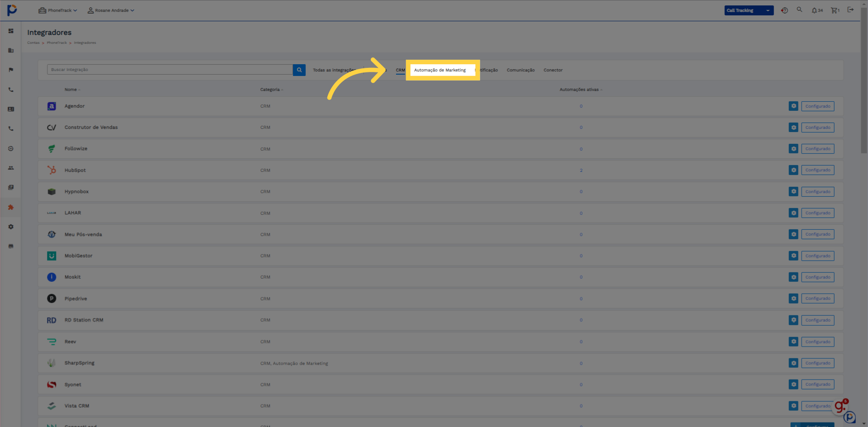Screen dimensions: 868x427
Task: Click Configurado button for Agendor
Action: pyautogui.click(x=818, y=106)
